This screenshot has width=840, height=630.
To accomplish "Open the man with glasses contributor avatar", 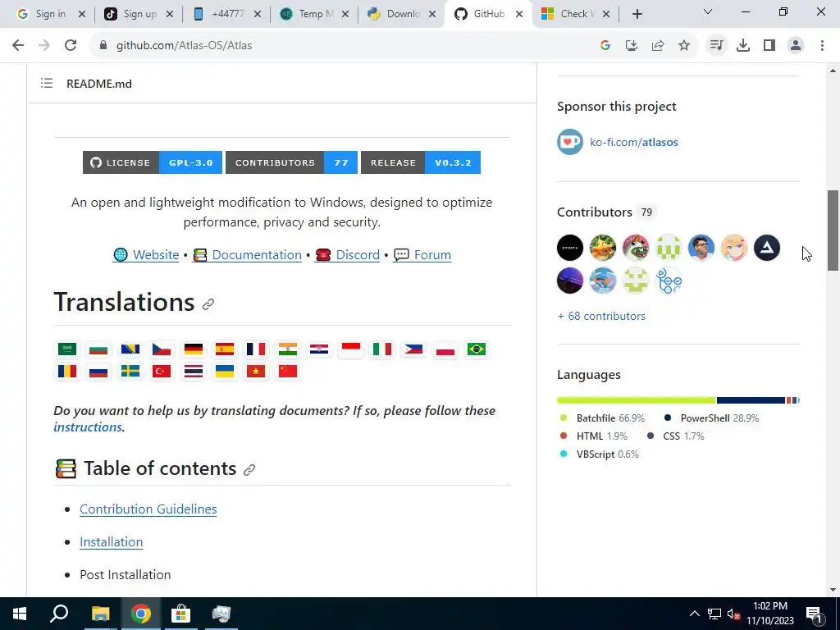I will pyautogui.click(x=701, y=248).
